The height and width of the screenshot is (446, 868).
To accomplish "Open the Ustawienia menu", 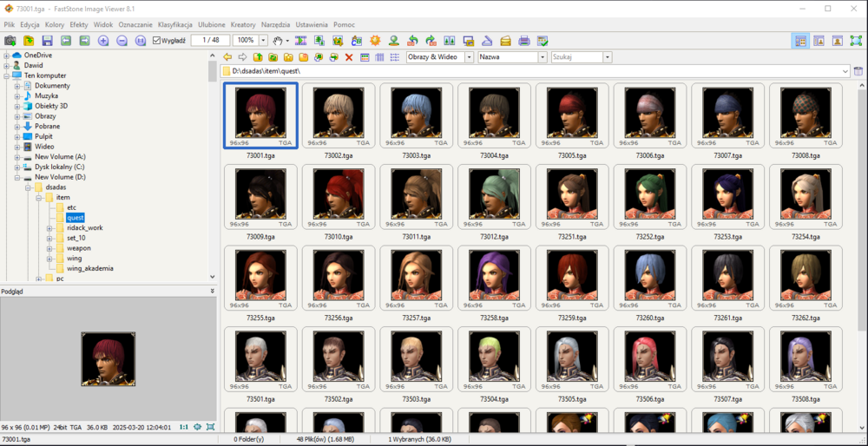I will pos(312,25).
